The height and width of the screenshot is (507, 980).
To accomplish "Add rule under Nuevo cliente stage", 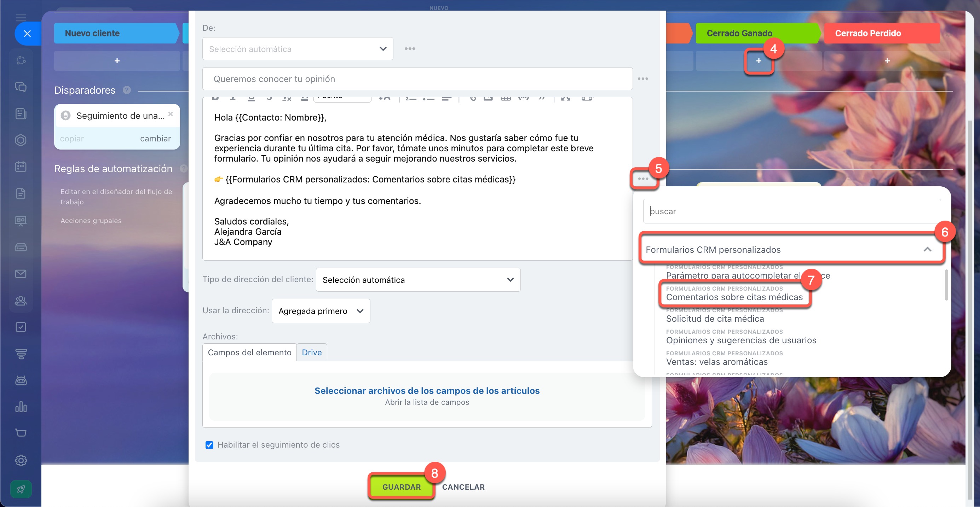I will 117,61.
